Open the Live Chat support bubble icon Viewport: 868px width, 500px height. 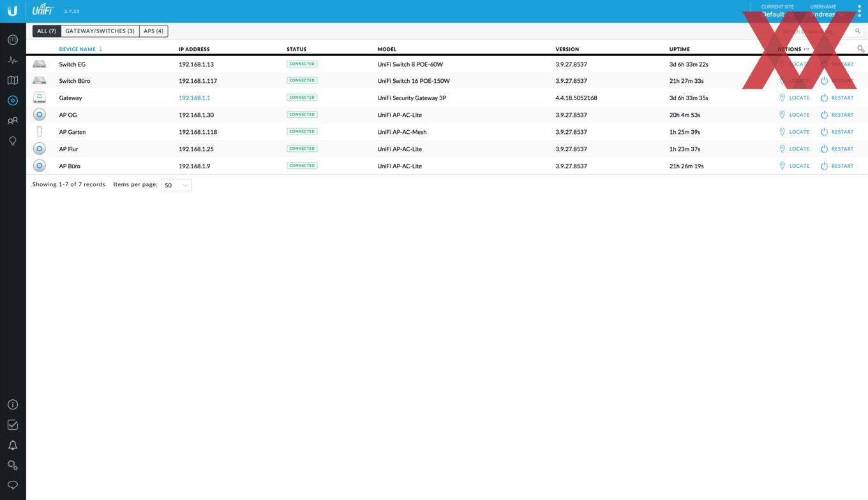(13, 485)
